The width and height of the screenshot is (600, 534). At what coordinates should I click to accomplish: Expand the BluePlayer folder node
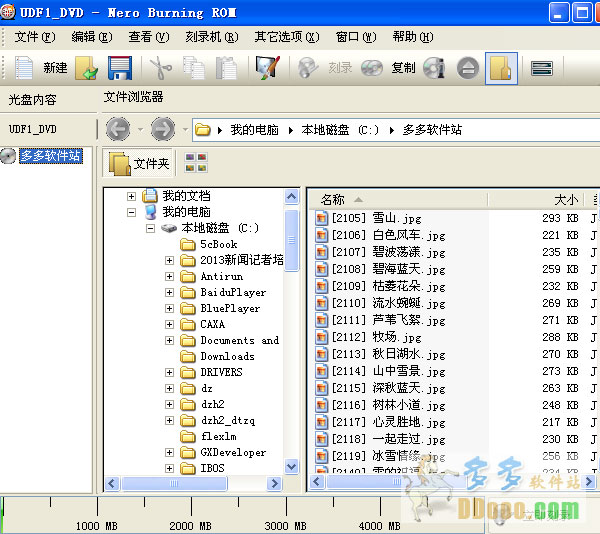pyautogui.click(x=169, y=308)
